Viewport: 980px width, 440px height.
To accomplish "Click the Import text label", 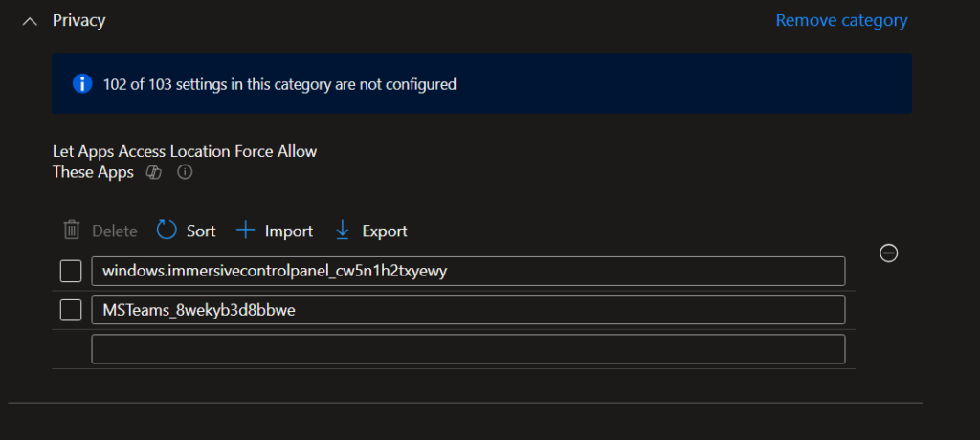I will pos(289,231).
